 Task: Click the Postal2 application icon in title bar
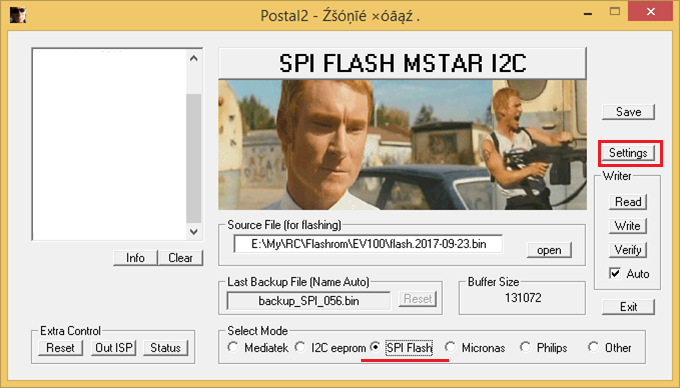[x=18, y=14]
